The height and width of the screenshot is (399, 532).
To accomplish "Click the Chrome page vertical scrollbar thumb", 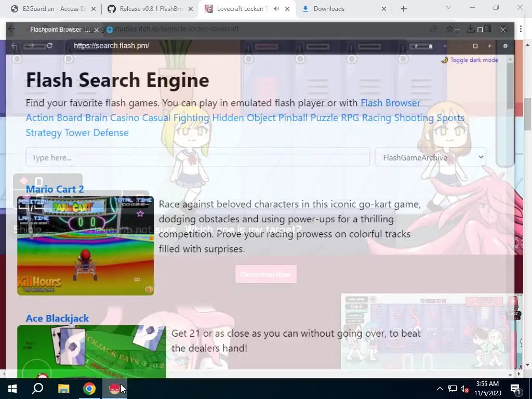I will click(x=527, y=114).
